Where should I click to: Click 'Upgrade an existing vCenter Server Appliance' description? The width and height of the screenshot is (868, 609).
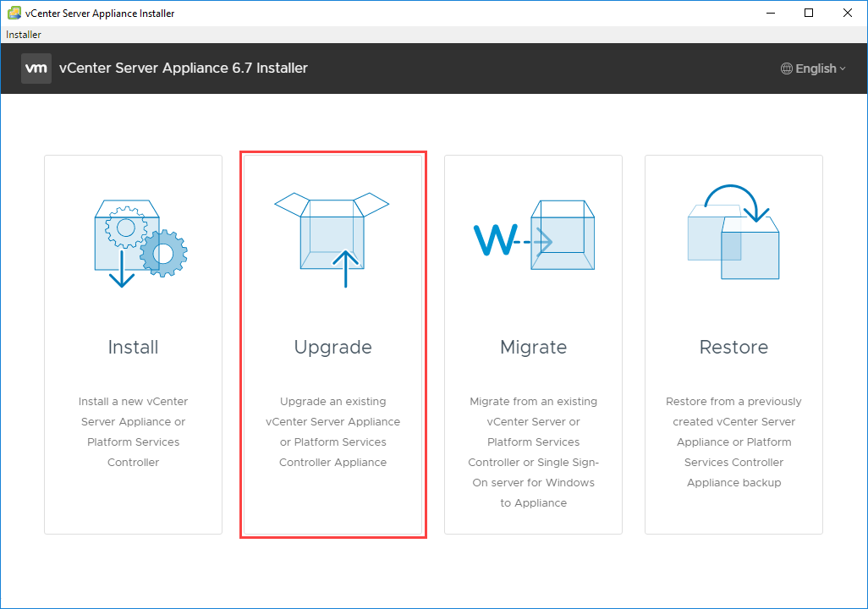(x=332, y=432)
